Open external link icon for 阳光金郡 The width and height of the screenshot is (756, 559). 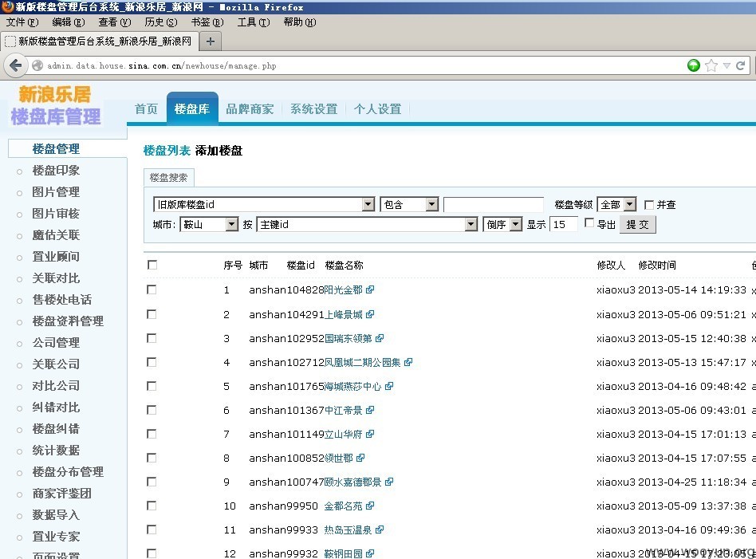(370, 289)
